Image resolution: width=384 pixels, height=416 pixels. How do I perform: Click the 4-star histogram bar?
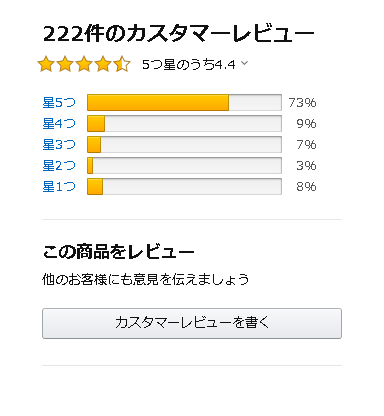[184, 123]
